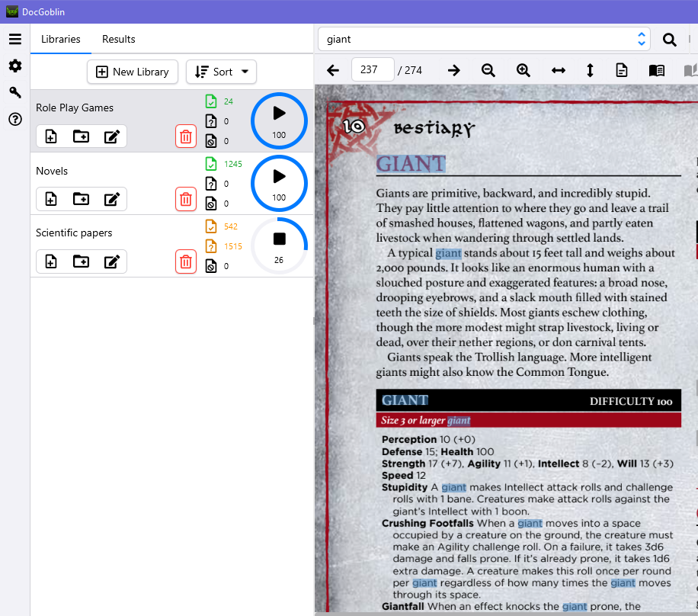Click the page count '/ 274' text
Screen dimensions: 698x616
[x=410, y=70]
